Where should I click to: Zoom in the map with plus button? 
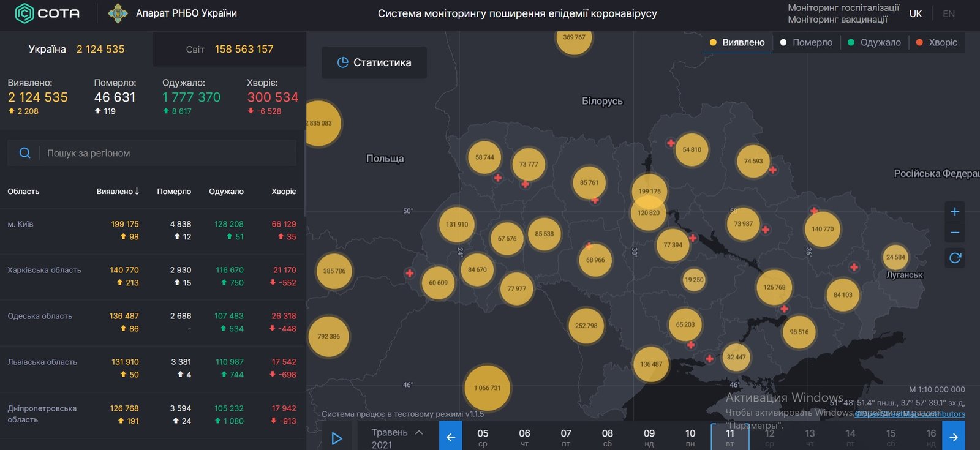pos(954,212)
